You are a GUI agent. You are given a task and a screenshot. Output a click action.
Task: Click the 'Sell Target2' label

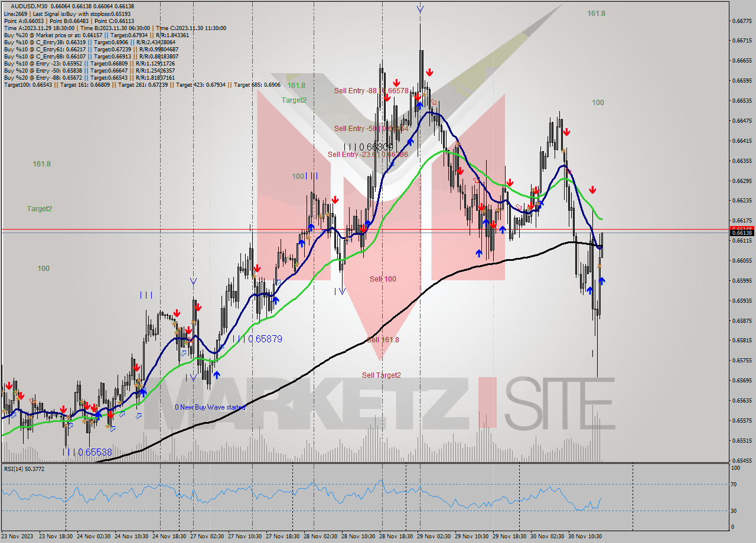coord(382,375)
